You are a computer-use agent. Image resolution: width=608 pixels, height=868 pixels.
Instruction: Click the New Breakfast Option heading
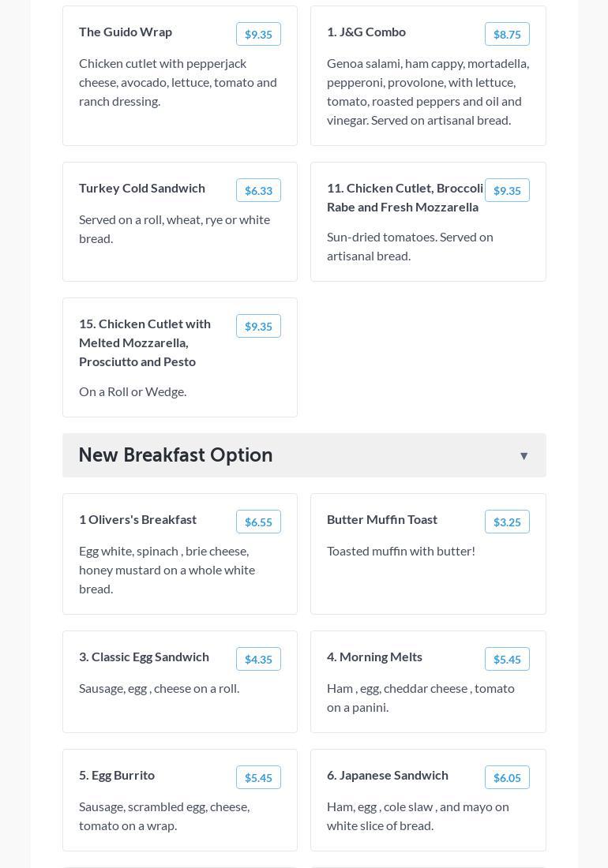tap(175, 455)
